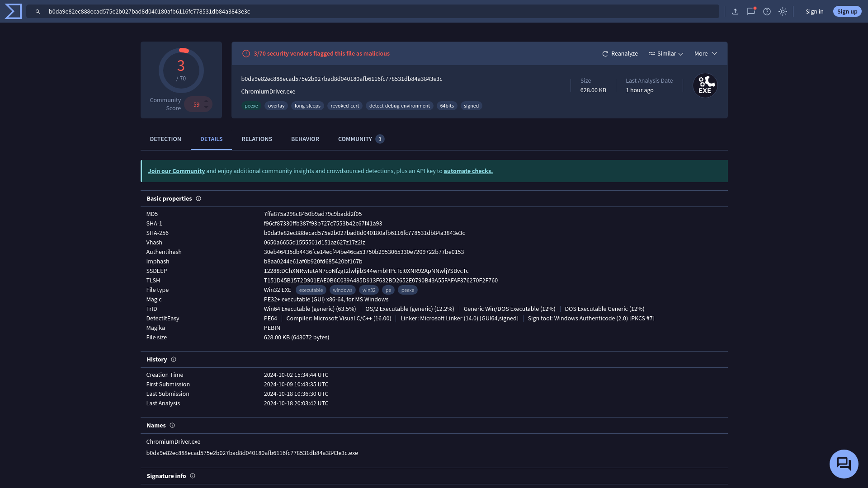Image resolution: width=868 pixels, height=488 pixels.
Task: Click the Reanalyze refresh icon
Action: pyautogui.click(x=605, y=54)
